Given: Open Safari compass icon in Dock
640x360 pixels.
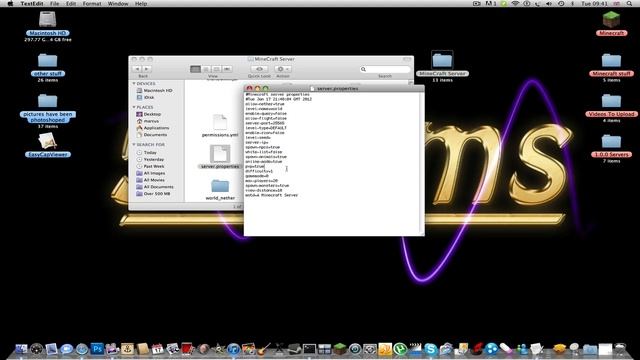Looking at the screenshot, I should pos(82,349).
